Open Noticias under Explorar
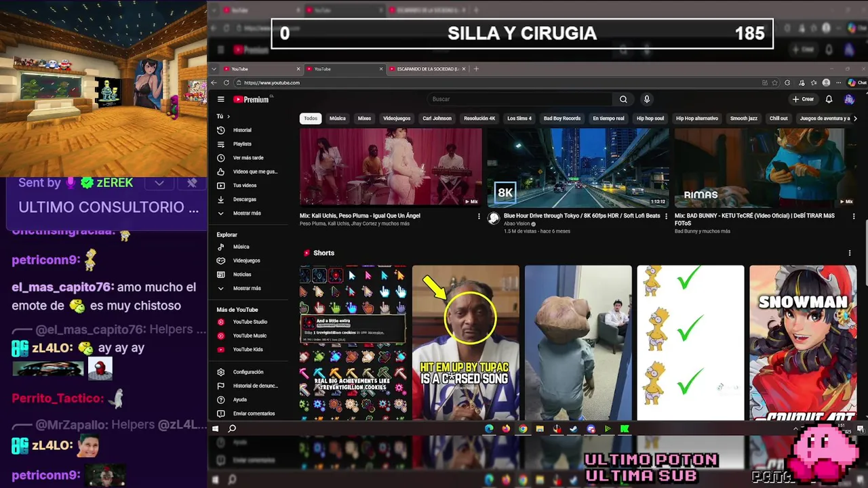The image size is (868, 488). (242, 274)
